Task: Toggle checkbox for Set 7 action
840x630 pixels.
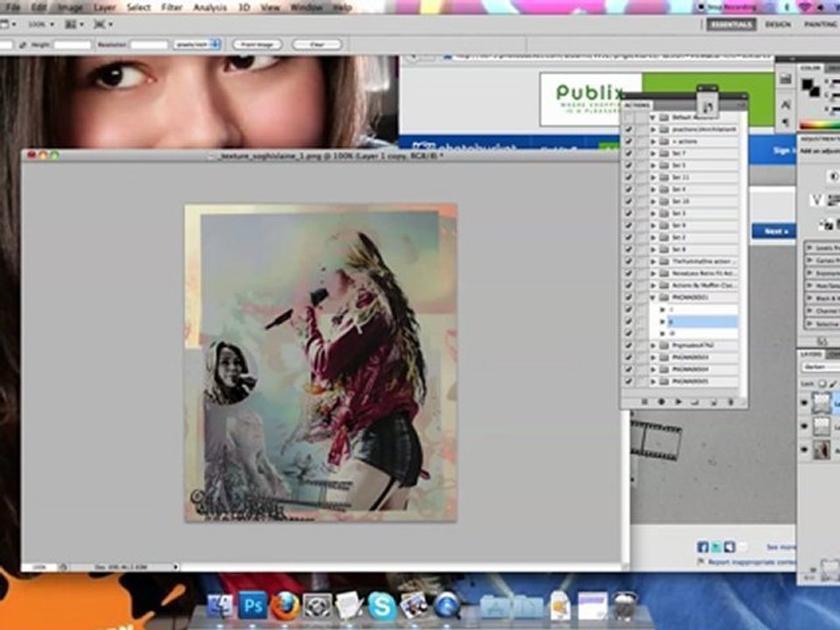Action: pos(628,153)
